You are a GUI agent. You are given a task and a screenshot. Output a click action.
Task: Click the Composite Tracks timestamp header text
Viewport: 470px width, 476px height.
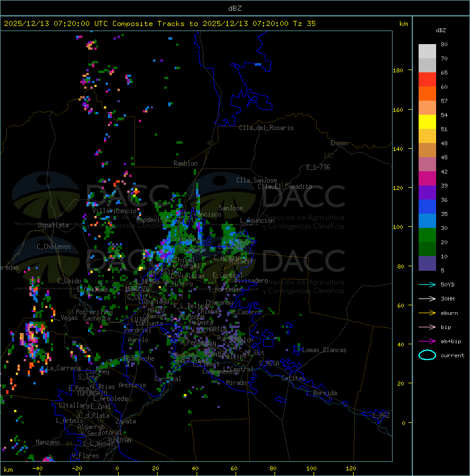[160, 24]
